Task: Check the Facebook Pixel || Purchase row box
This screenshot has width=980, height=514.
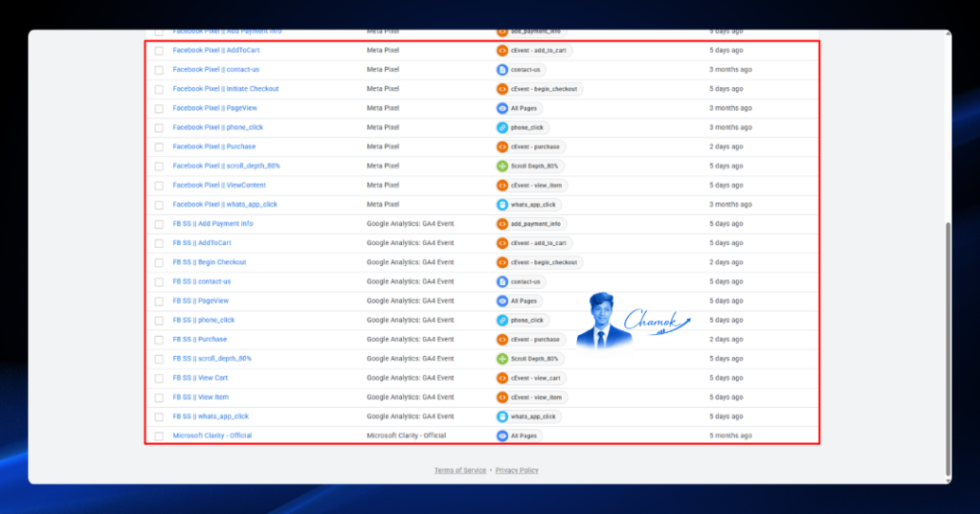Action: 159,147
